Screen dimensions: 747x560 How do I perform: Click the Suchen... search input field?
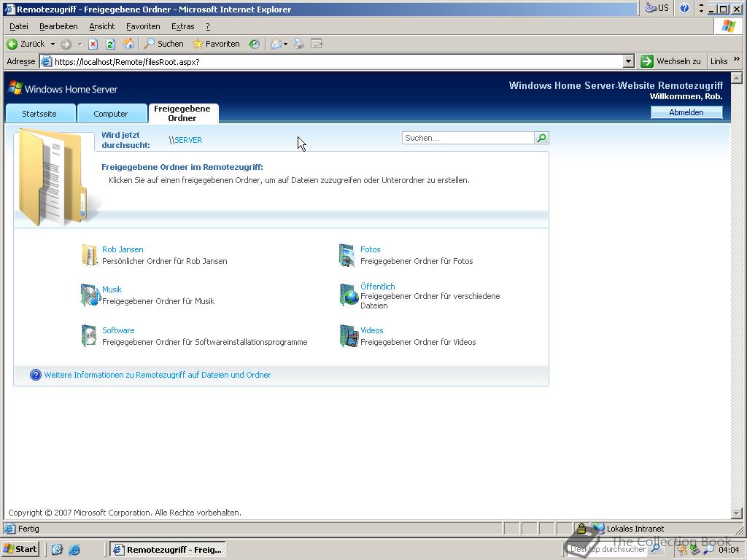click(x=468, y=138)
